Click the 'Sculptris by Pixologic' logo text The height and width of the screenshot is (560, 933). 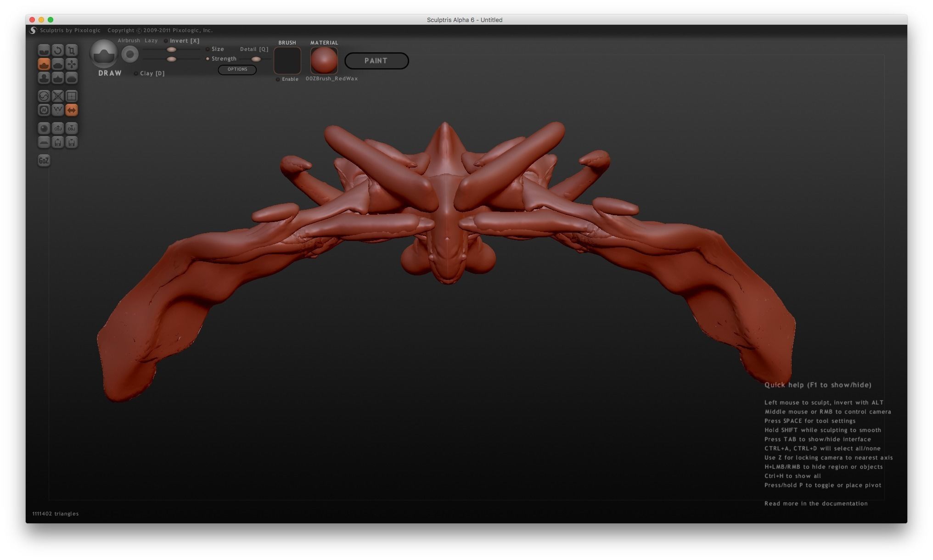pyautogui.click(x=70, y=30)
